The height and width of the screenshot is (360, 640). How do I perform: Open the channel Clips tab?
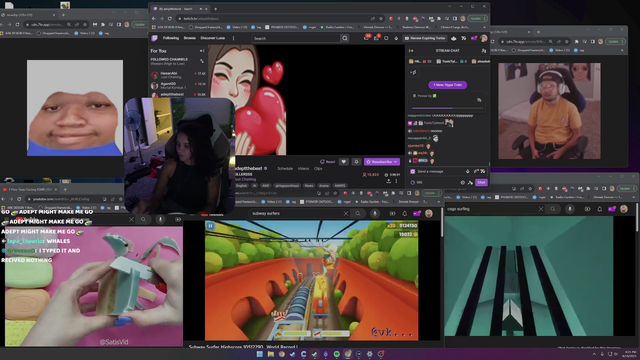tap(318, 169)
